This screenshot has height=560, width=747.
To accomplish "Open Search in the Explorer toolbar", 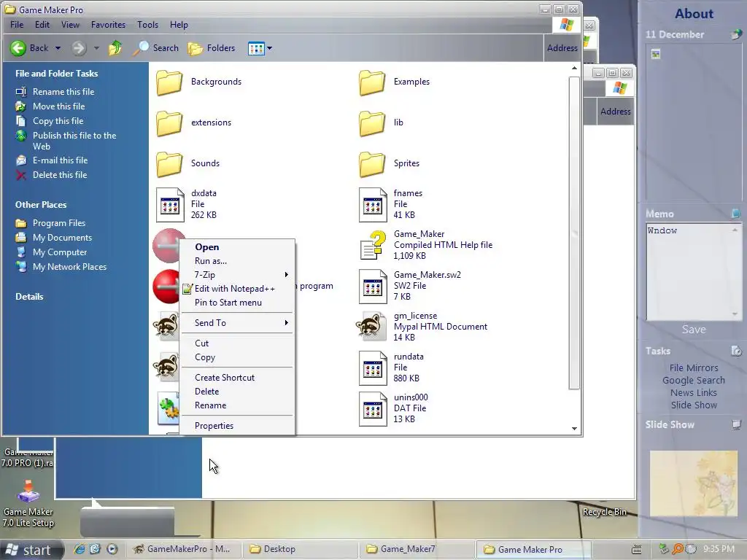I will 156,48.
